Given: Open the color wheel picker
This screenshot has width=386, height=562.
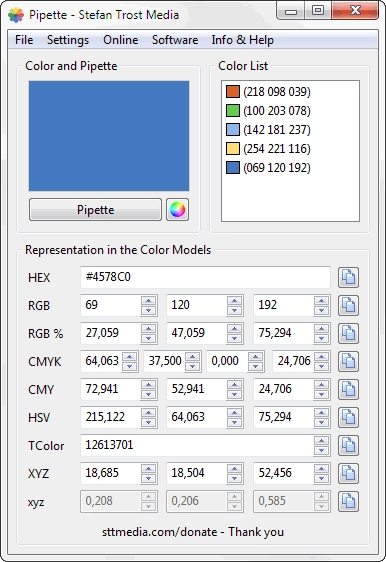Looking at the screenshot, I should click(177, 210).
